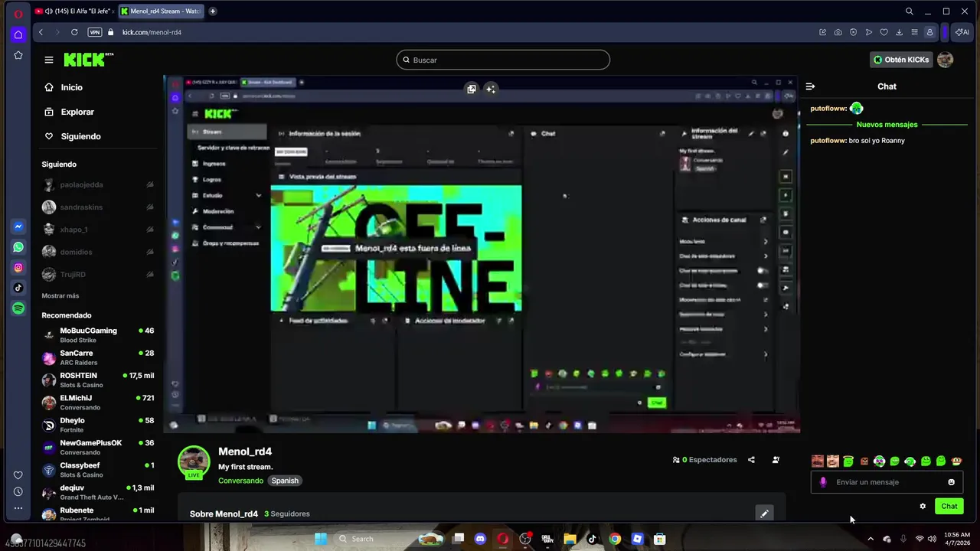Open a new browser tab

(213, 11)
